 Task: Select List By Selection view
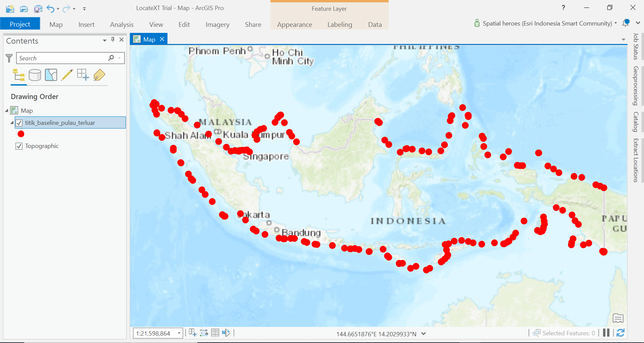tap(51, 75)
